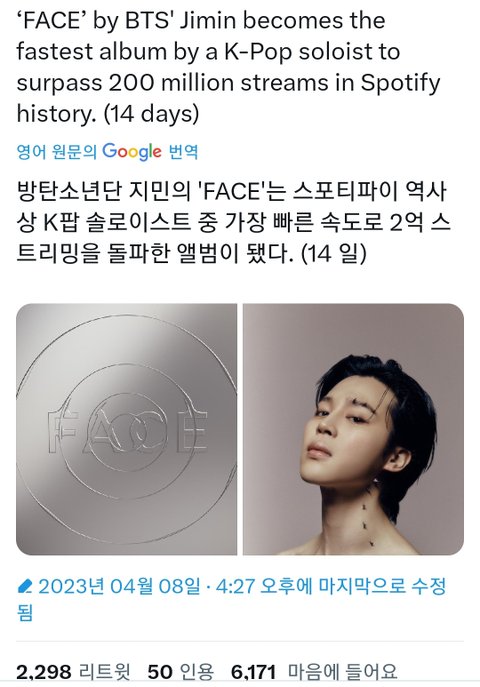Click the original English tweet text
This screenshot has width=480, height=687.
point(228,67)
